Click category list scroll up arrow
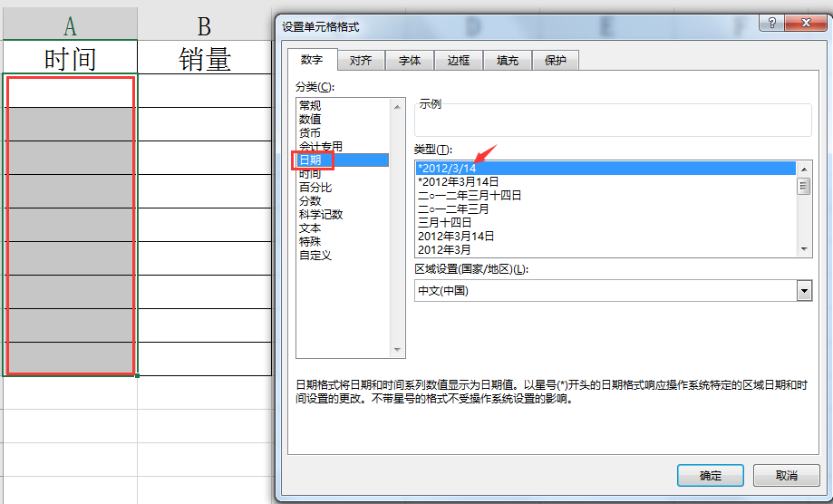This screenshot has width=833, height=504. [x=397, y=107]
